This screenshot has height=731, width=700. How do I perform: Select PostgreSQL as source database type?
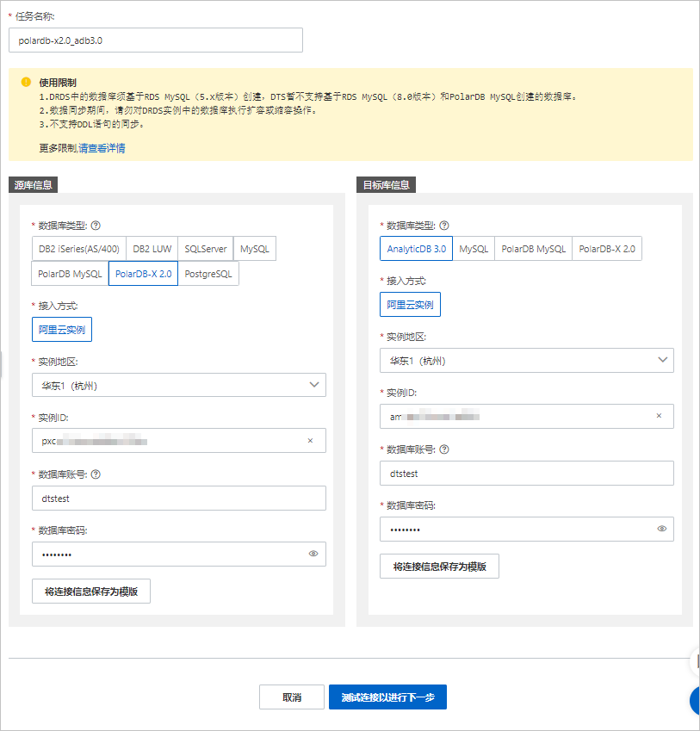pyautogui.click(x=208, y=274)
